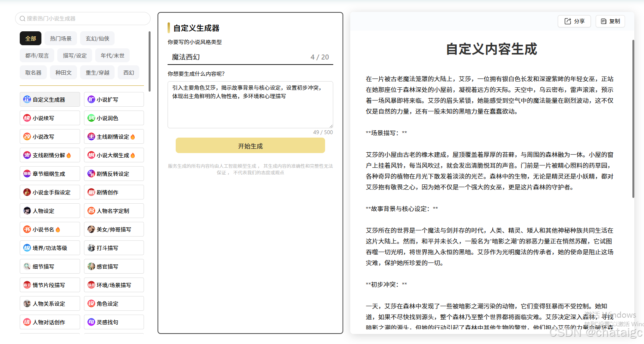Click the content description textarea
The width and height of the screenshot is (644, 344).
click(250, 104)
